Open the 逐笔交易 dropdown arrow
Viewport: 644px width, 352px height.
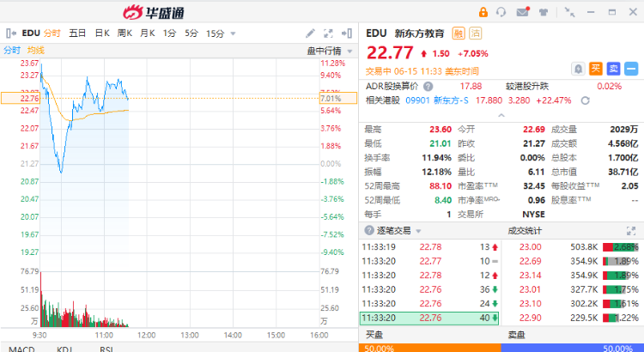click(x=418, y=231)
